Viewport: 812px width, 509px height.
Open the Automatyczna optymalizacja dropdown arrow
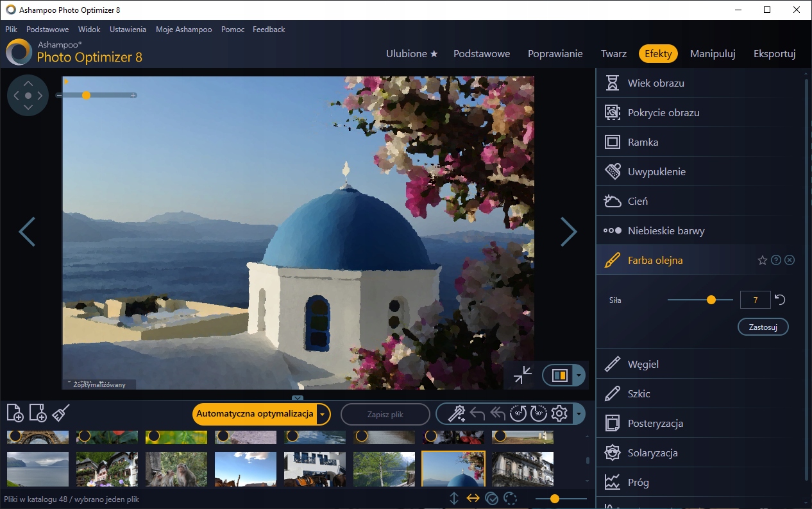pyautogui.click(x=323, y=415)
